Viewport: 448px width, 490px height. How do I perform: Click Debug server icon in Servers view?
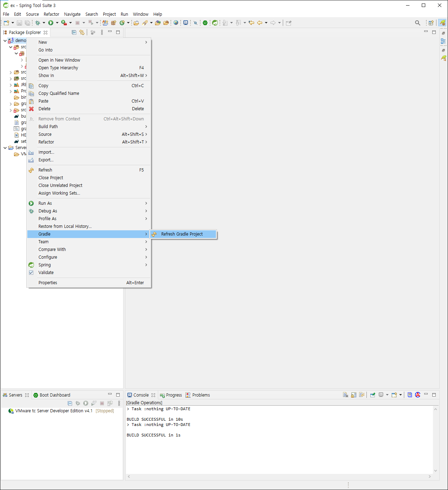78,403
